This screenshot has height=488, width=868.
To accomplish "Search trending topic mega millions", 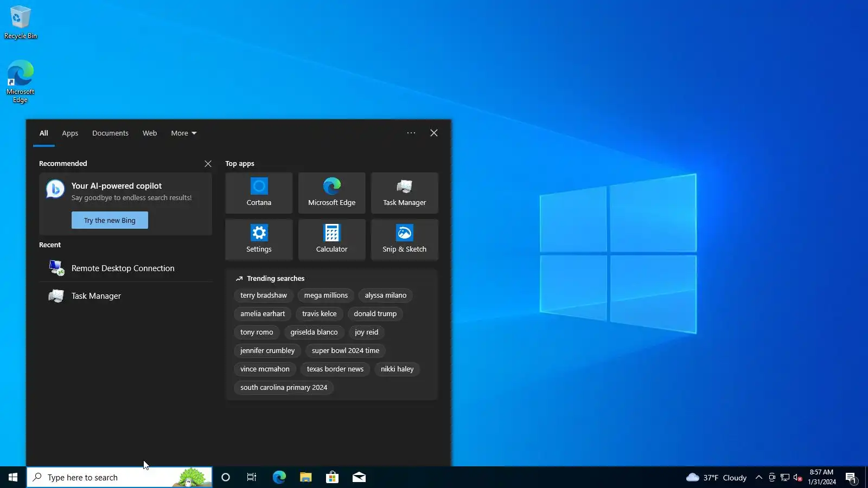I will pyautogui.click(x=326, y=296).
